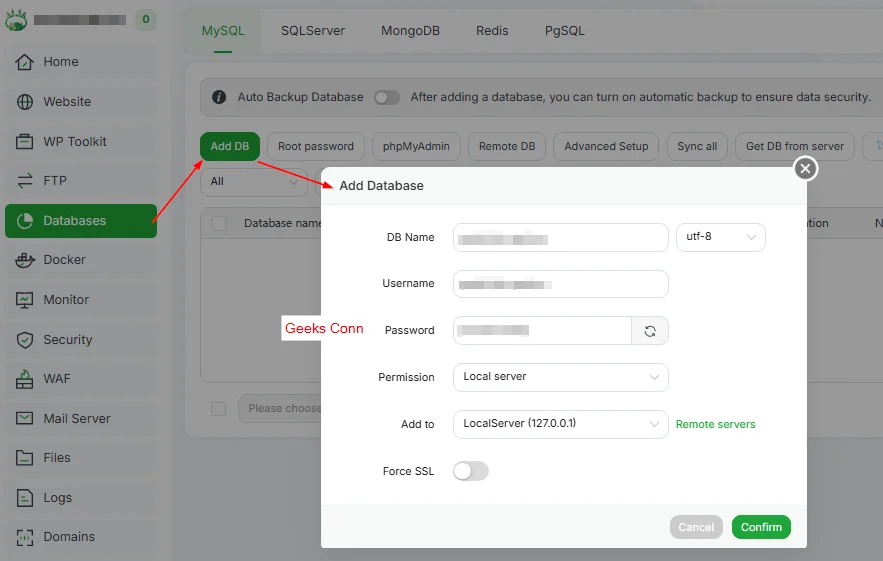The width and height of the screenshot is (883, 561).
Task: Cancel the Add Database dialog
Action: (696, 527)
